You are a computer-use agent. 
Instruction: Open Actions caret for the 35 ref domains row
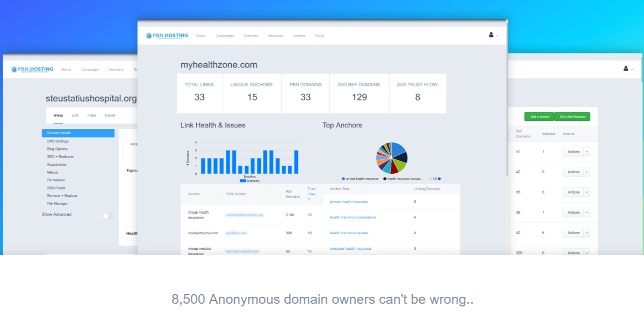[586, 192]
